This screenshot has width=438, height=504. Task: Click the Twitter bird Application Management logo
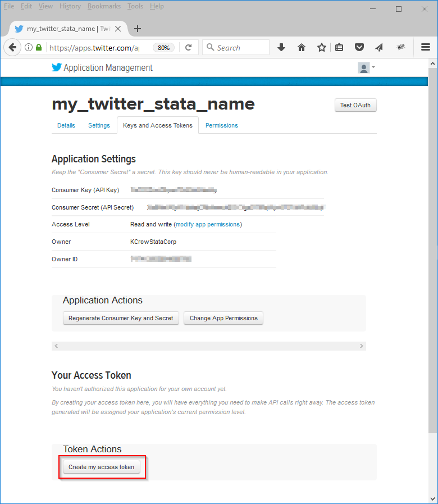pos(57,67)
